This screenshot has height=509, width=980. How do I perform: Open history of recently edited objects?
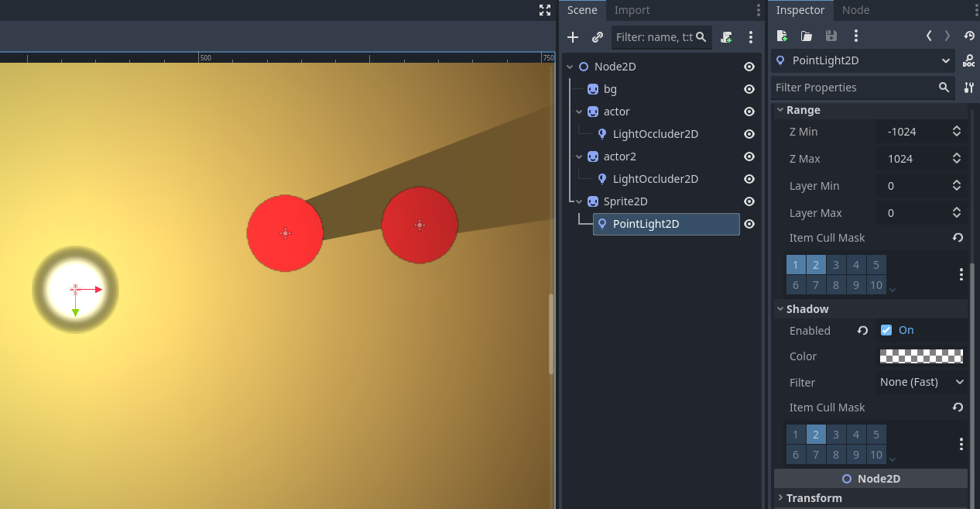tap(969, 36)
